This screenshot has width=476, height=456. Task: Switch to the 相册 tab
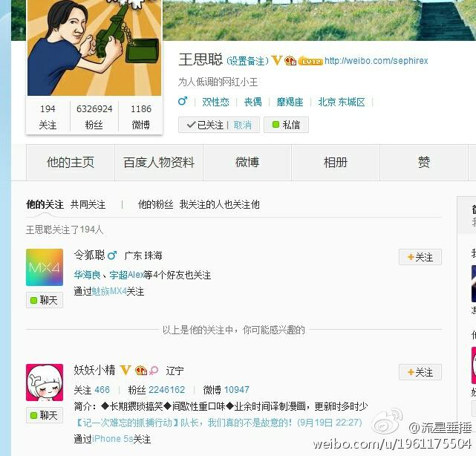[336, 163]
